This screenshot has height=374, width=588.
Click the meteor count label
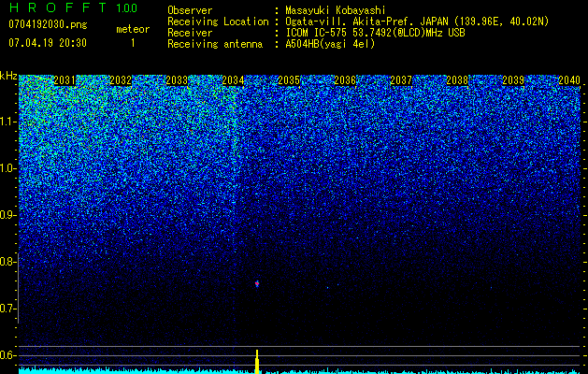point(133,29)
